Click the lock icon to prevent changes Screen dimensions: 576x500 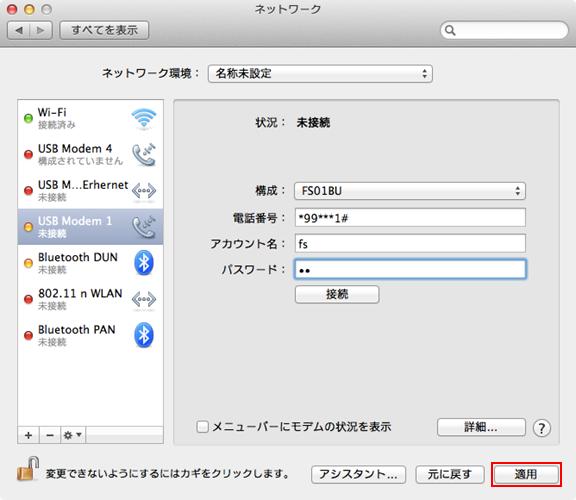coord(28,469)
